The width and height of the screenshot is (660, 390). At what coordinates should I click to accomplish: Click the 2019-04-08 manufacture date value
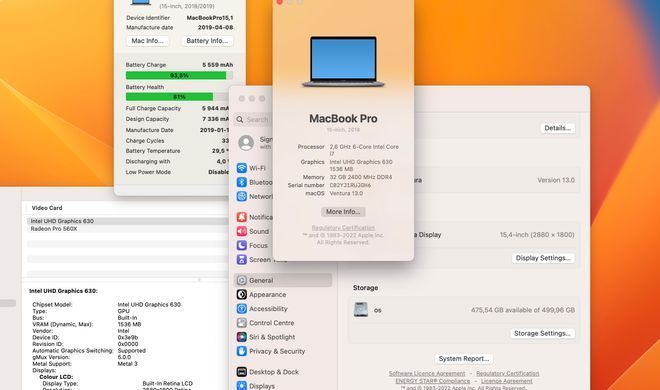coord(215,27)
